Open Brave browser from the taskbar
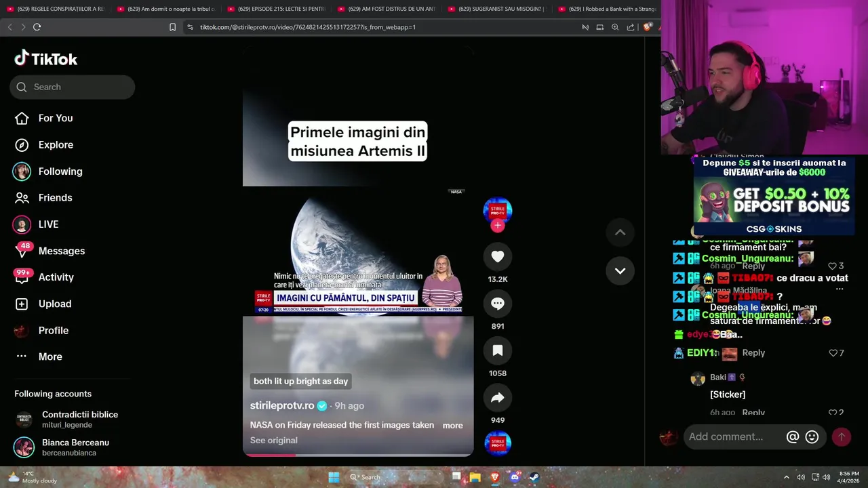 click(495, 477)
